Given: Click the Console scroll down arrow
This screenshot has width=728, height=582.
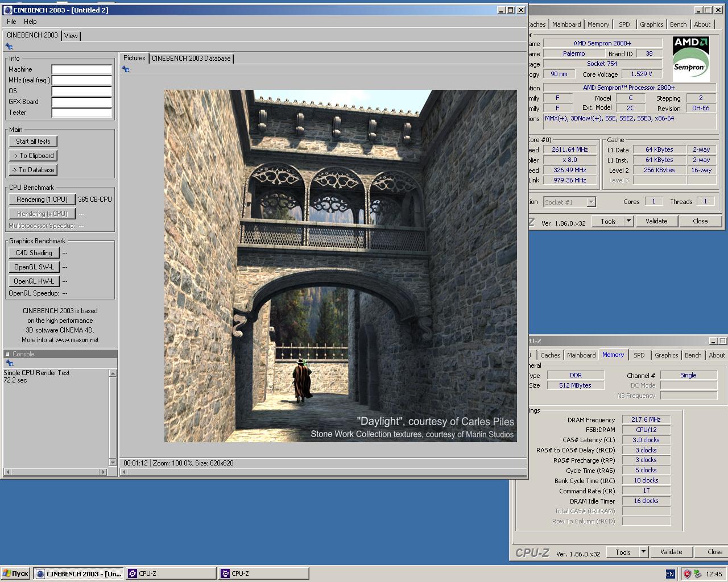Looking at the screenshot, I should tap(113, 463).
